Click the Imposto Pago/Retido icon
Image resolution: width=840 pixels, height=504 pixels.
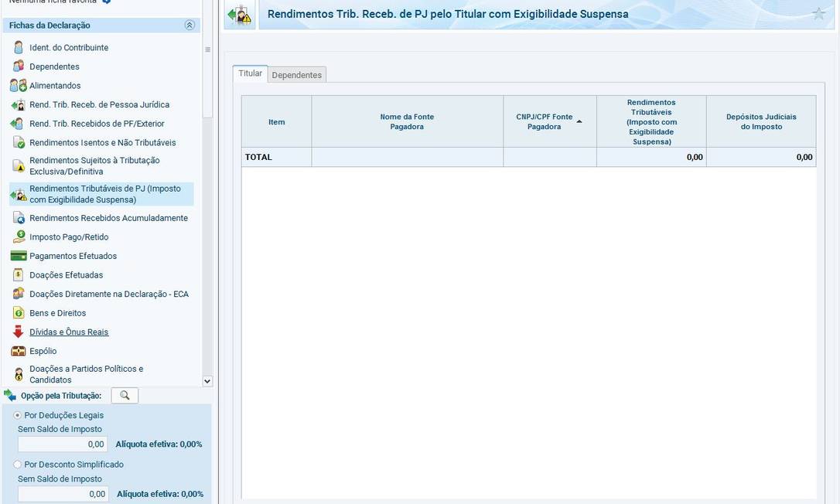(x=19, y=237)
